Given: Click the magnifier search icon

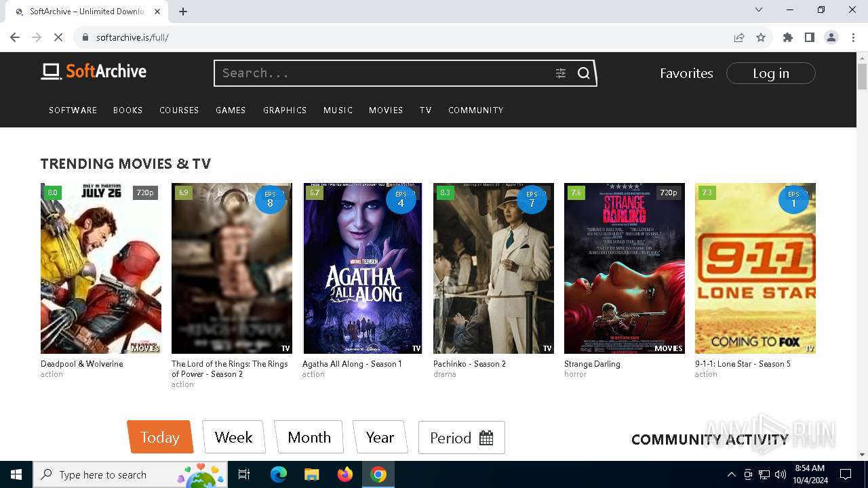Looking at the screenshot, I should (x=584, y=73).
